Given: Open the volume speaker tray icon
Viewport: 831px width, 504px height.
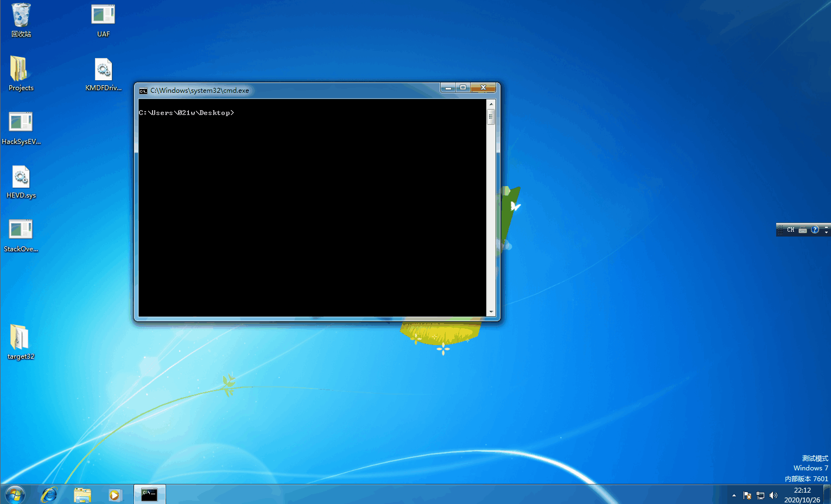Looking at the screenshot, I should pos(773,495).
